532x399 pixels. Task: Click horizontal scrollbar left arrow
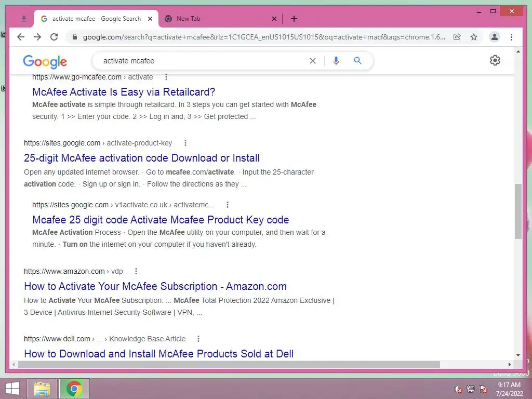pyautogui.click(x=14, y=364)
